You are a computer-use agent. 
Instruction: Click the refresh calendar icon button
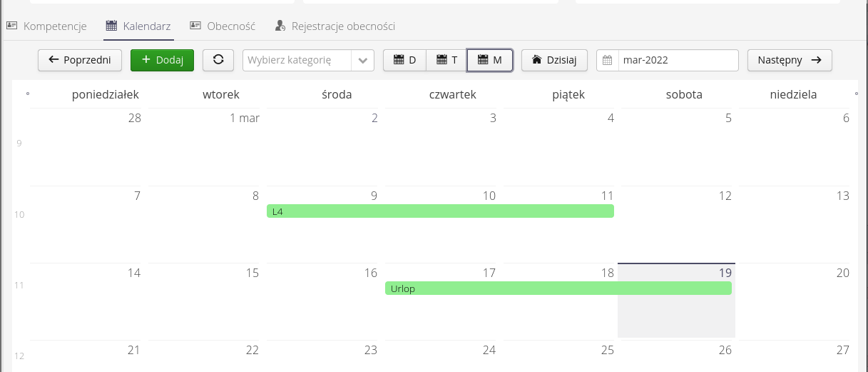[218, 60]
